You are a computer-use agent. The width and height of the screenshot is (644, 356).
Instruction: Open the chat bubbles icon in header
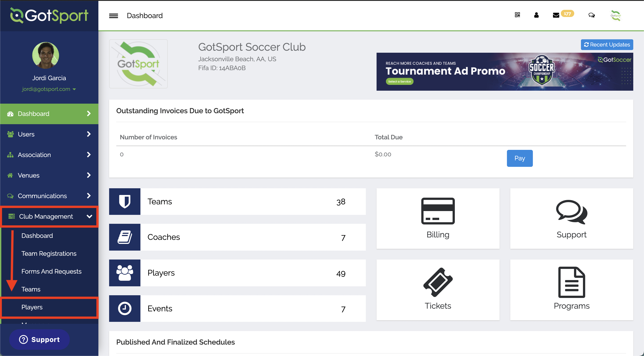click(x=591, y=15)
